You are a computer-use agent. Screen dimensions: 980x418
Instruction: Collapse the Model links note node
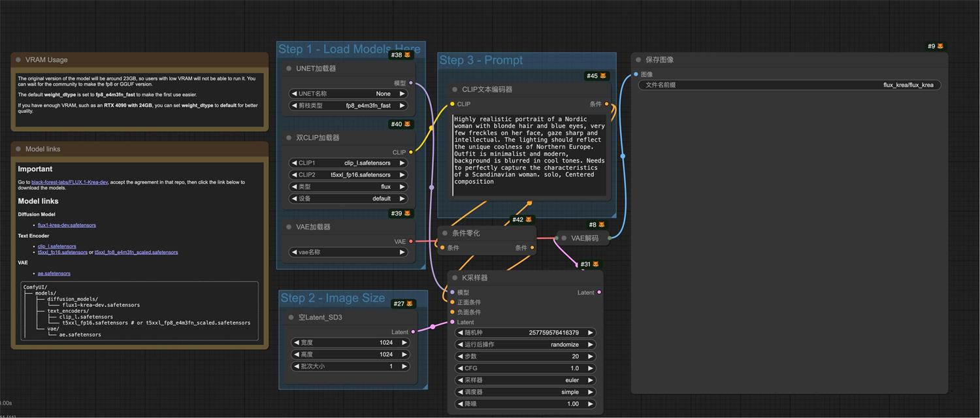18,149
